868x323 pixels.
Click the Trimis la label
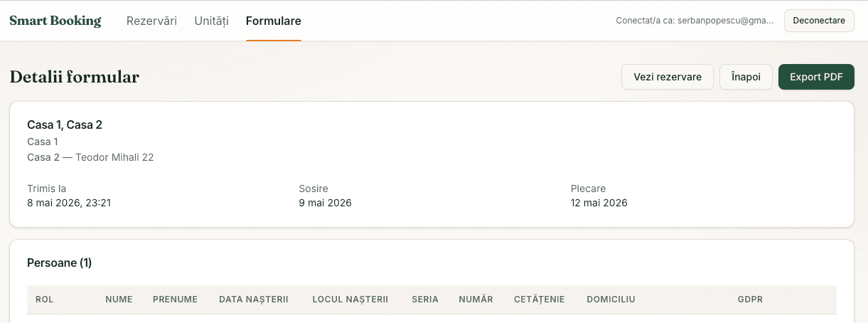[47, 189]
